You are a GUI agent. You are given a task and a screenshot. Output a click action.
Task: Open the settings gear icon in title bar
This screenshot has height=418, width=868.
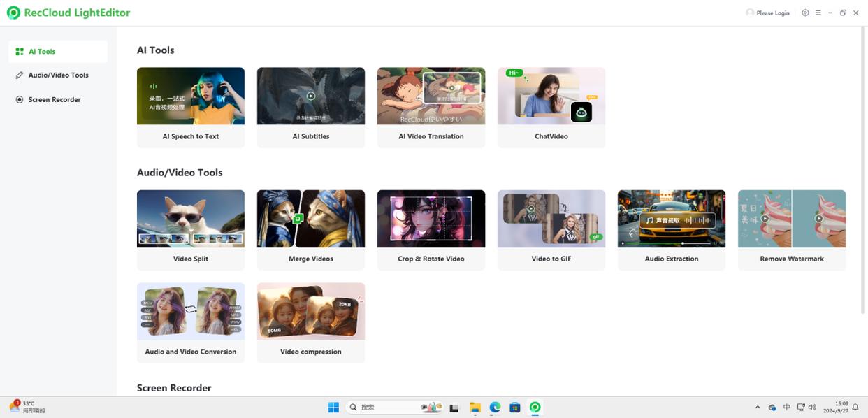(x=805, y=13)
